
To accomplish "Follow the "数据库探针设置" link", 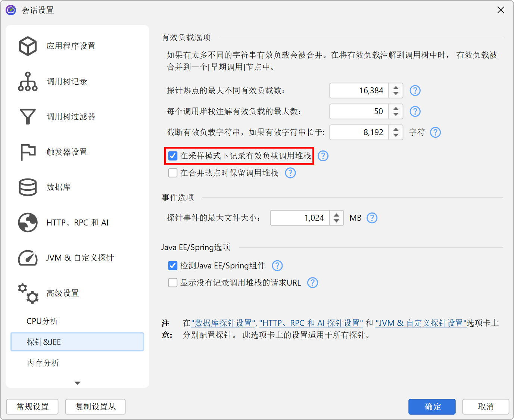I will click(223, 323).
